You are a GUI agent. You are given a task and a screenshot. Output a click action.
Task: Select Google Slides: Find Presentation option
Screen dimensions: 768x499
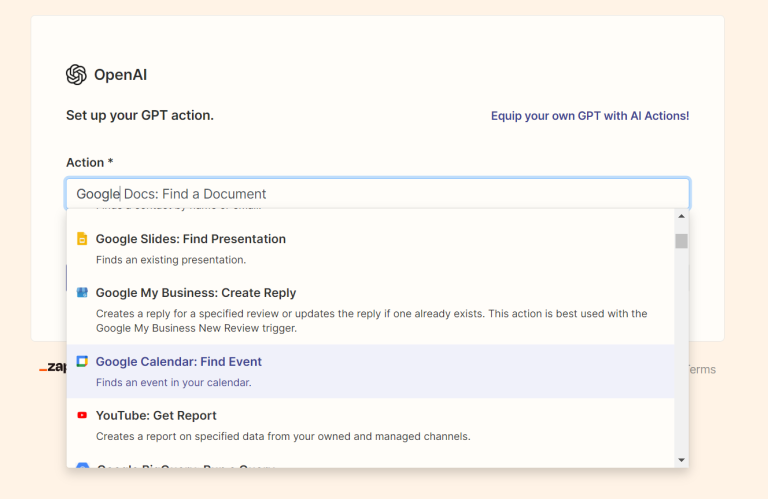pyautogui.click(x=190, y=239)
